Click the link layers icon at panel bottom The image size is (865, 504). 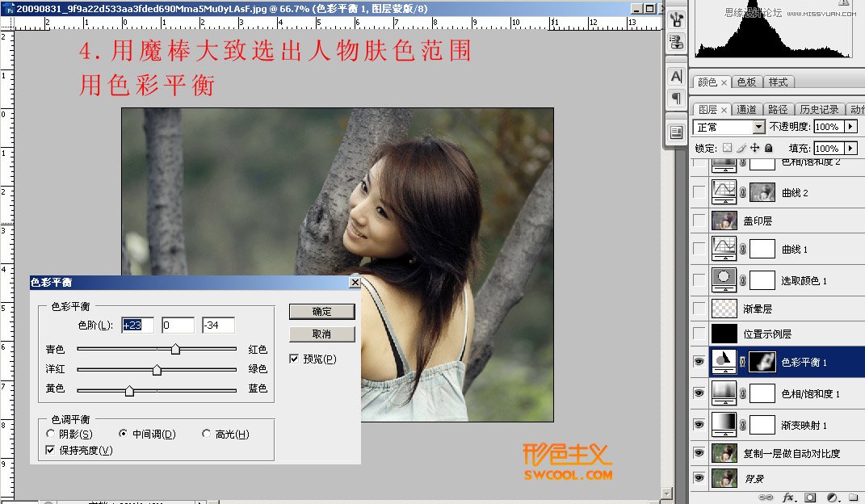[766, 498]
